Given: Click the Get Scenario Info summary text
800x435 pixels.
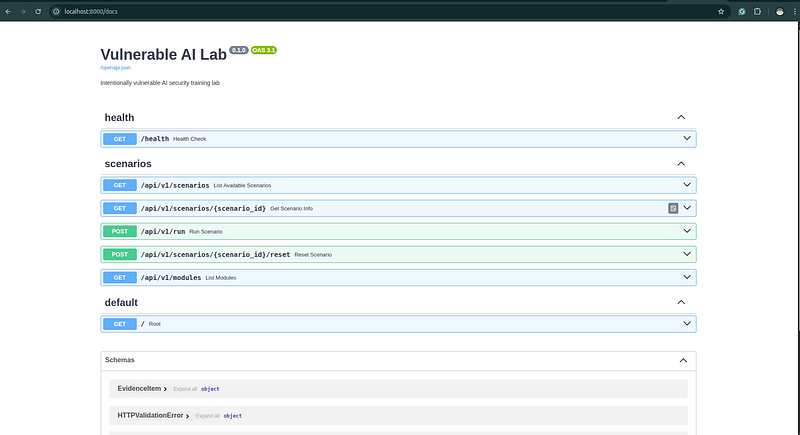Looking at the screenshot, I should tap(291, 209).
